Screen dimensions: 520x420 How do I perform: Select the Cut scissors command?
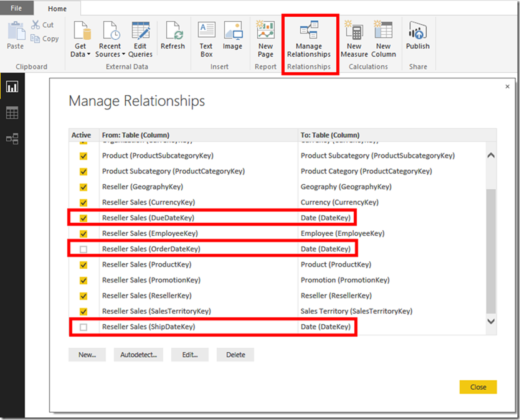click(x=42, y=25)
